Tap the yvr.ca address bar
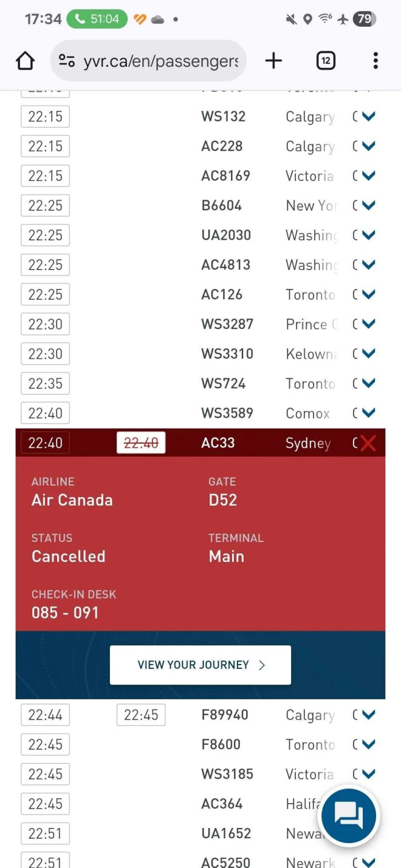401x868 pixels. point(161,61)
